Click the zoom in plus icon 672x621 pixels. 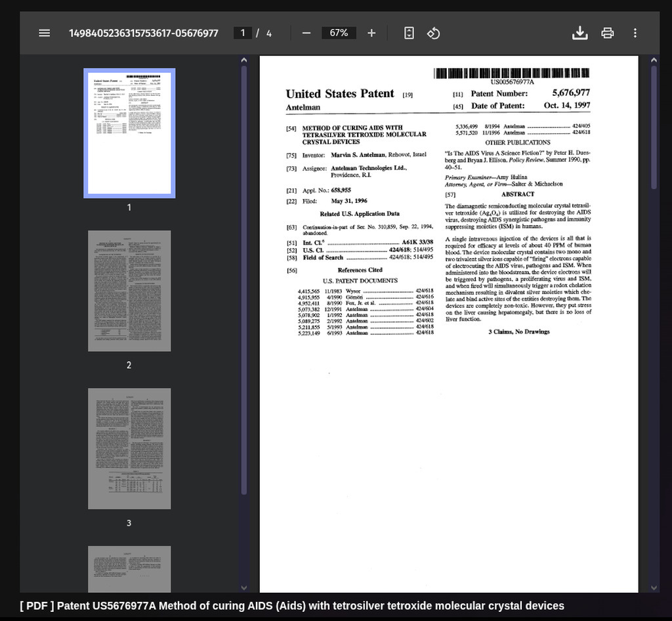(x=371, y=33)
